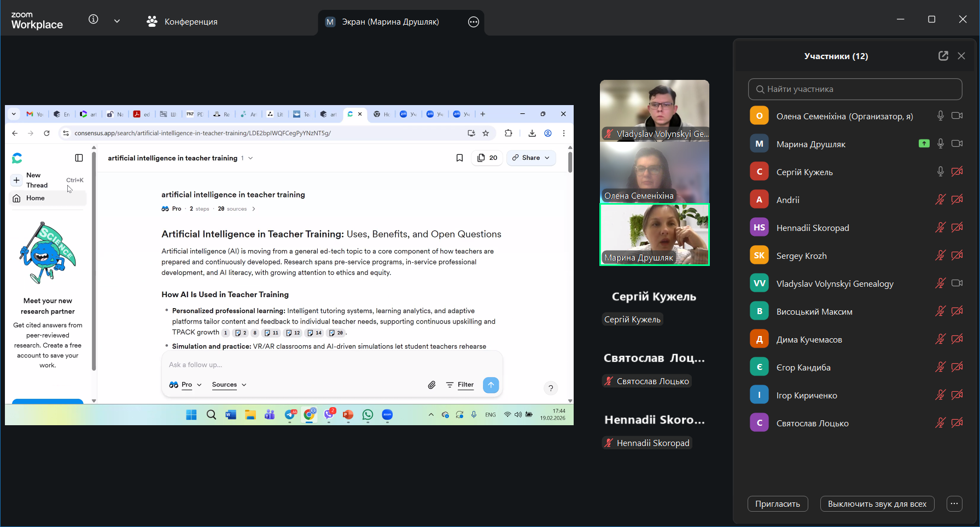
Task: Toggle Сергій Кужель's camera icon
Action: coord(956,172)
